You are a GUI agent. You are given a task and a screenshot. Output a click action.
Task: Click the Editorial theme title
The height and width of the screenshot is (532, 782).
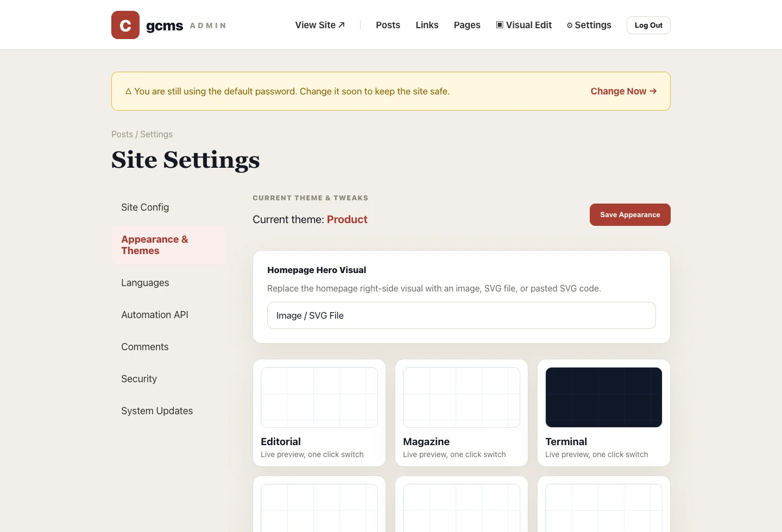pos(281,442)
